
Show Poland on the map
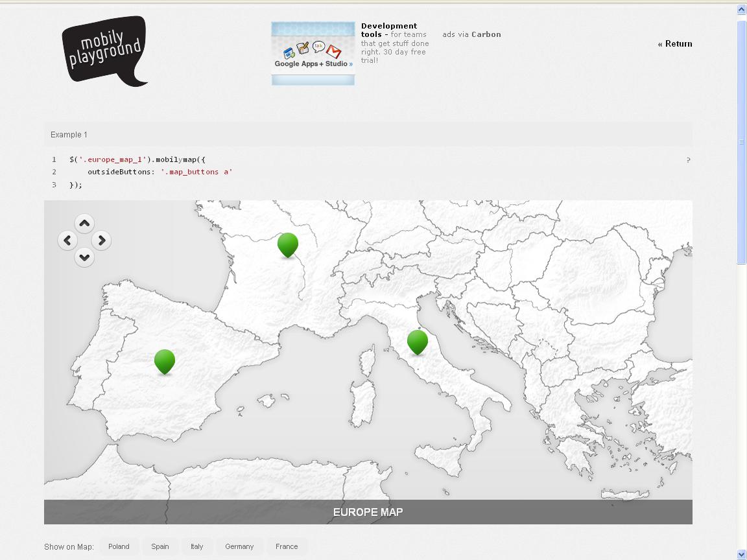coord(119,546)
